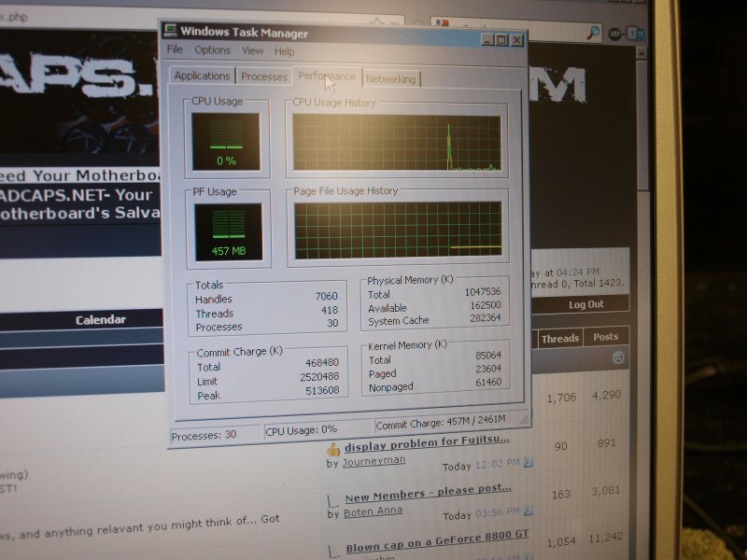Open 'display problem for Fujitsu...' thread

427,442
